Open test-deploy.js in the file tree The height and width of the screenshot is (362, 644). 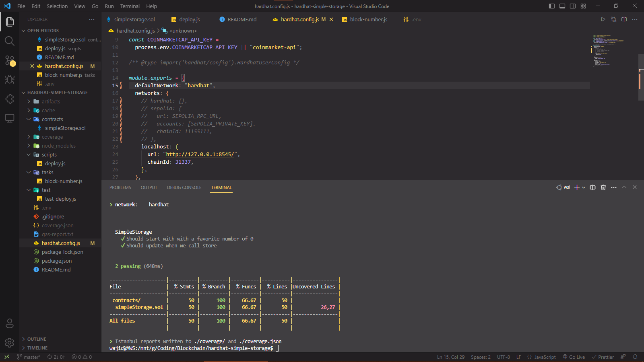point(60,199)
